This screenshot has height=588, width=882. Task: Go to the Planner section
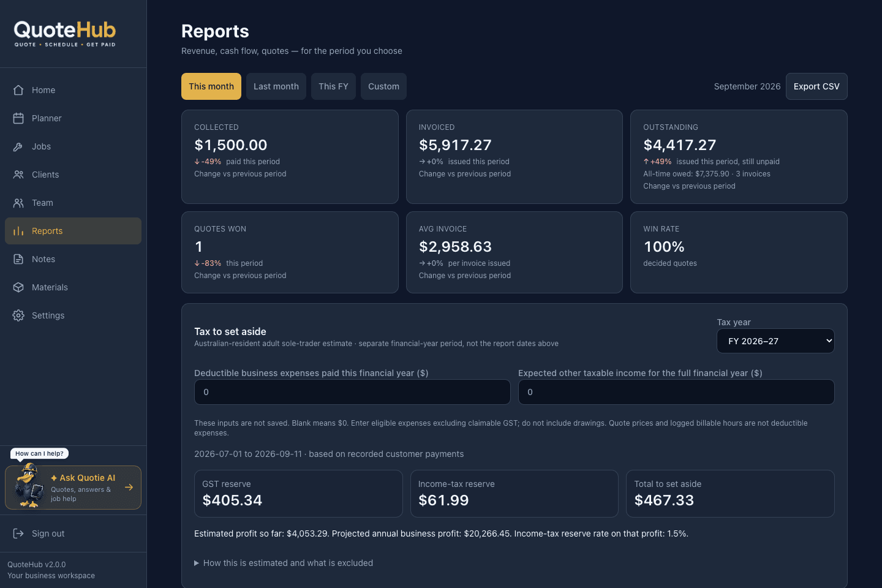(47, 118)
